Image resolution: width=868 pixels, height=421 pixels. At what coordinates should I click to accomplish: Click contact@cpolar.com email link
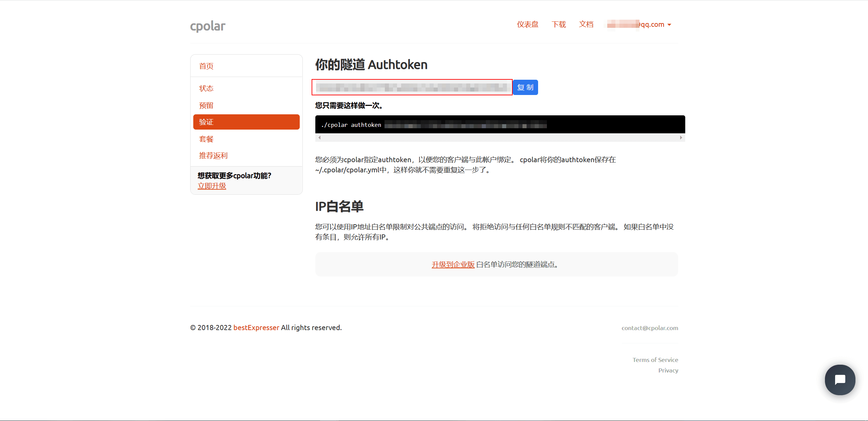click(x=650, y=328)
